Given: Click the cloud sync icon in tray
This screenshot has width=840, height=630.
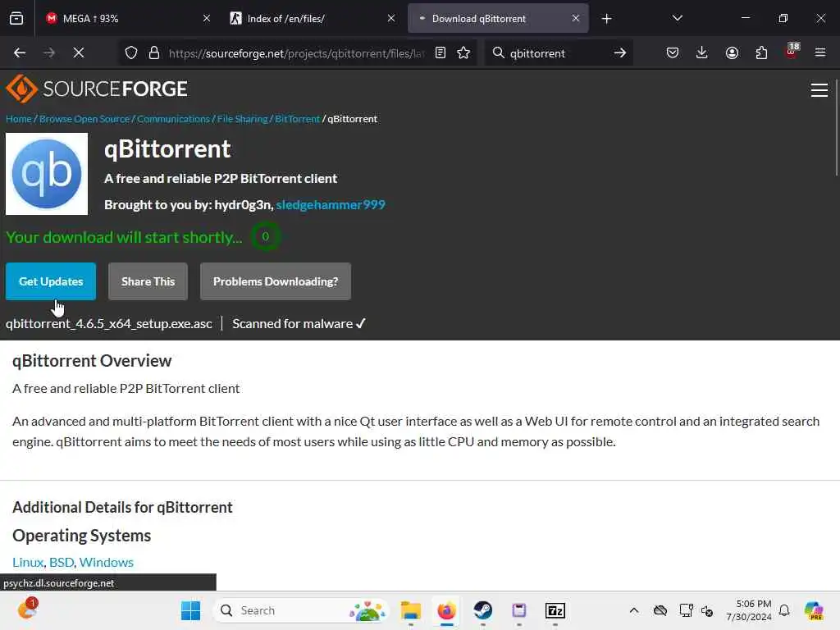Looking at the screenshot, I should pyautogui.click(x=660, y=610).
